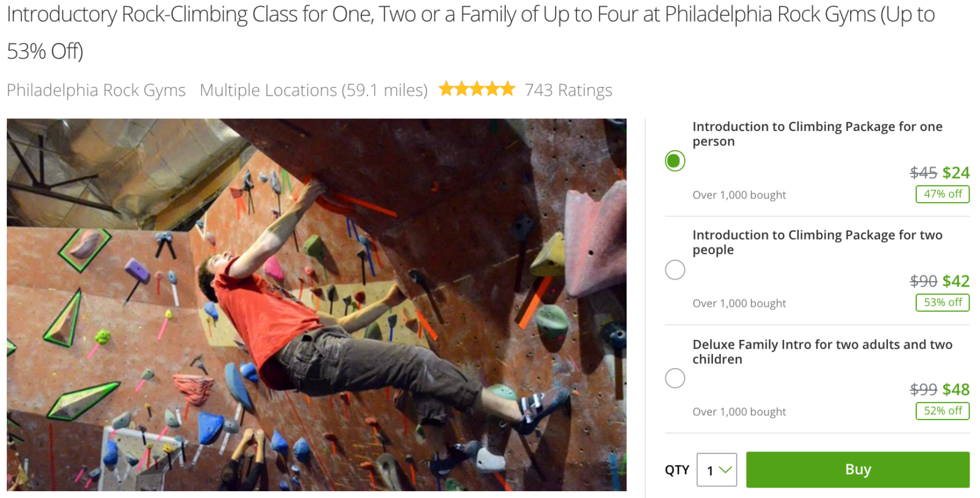Click the 47% off discount badge
This screenshot has height=498, width=980.
(942, 194)
